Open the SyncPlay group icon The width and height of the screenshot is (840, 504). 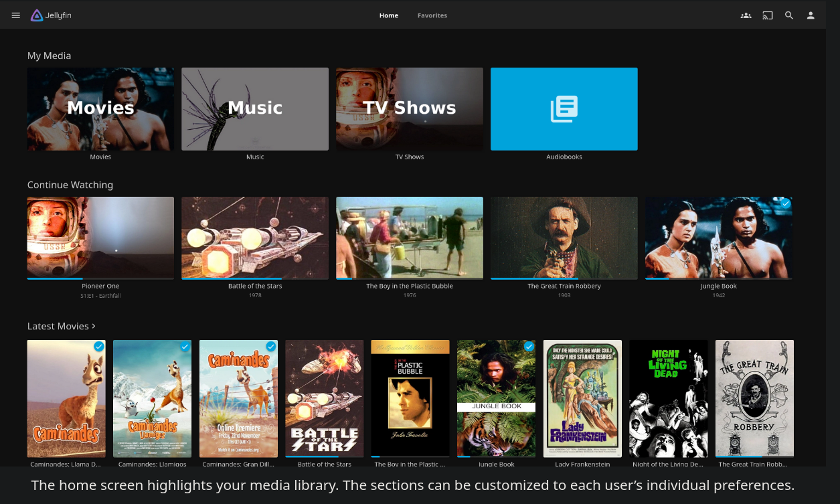746,15
